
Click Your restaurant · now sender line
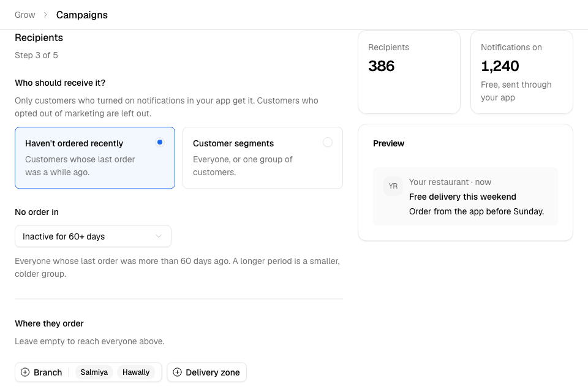450,182
